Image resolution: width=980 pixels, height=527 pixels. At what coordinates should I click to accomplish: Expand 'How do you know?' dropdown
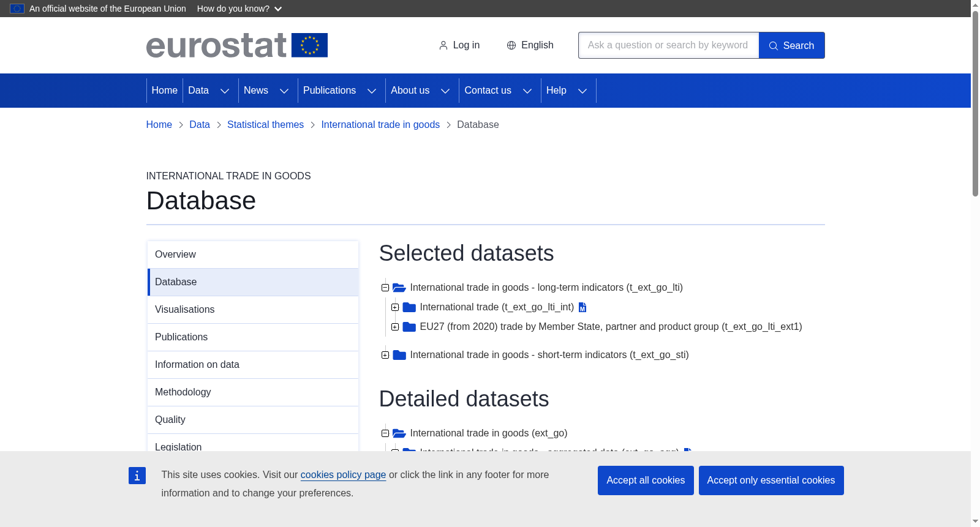pos(239,9)
